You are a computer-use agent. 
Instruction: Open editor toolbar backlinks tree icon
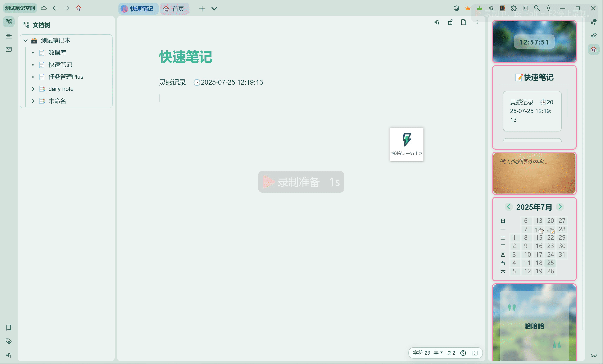tap(437, 22)
